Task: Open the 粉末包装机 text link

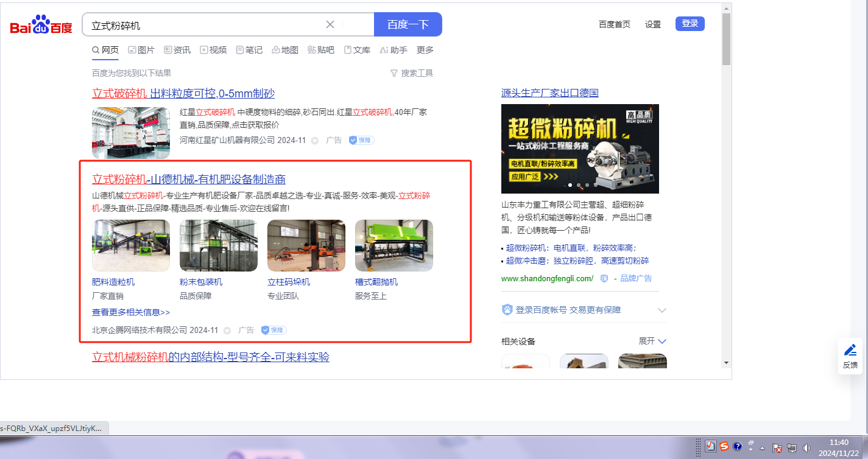Action: tap(201, 282)
